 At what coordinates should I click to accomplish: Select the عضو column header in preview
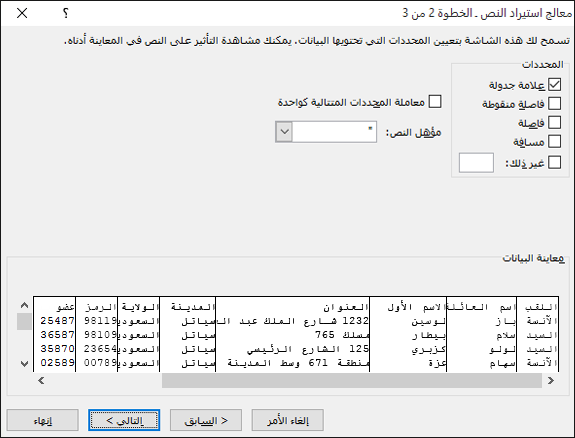(x=66, y=307)
